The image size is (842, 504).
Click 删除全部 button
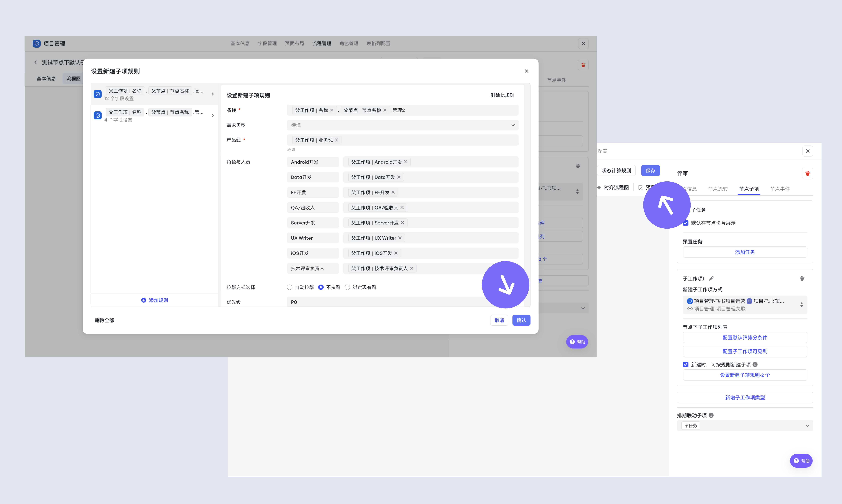(x=104, y=320)
